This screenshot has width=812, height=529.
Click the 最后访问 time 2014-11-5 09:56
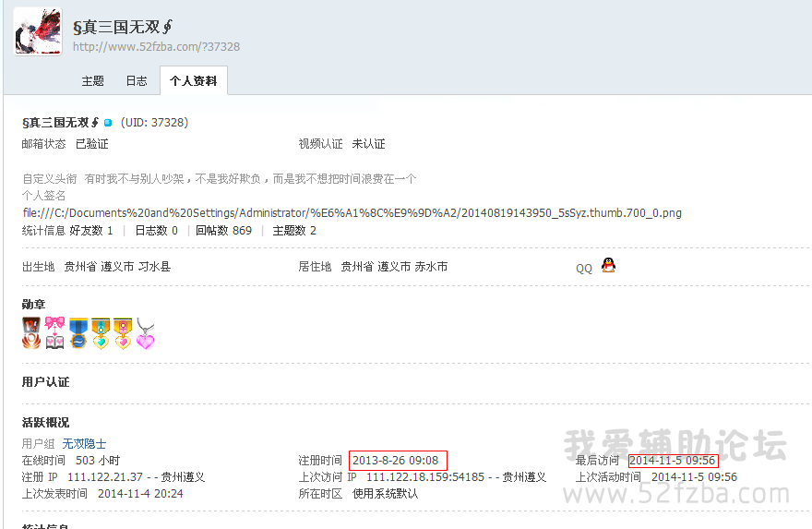coord(673,461)
